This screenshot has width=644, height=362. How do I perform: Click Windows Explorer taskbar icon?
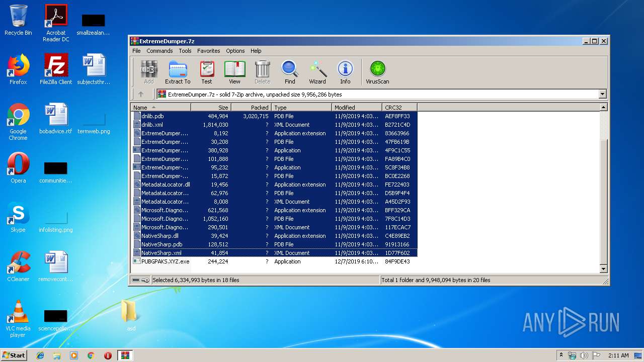(x=57, y=355)
